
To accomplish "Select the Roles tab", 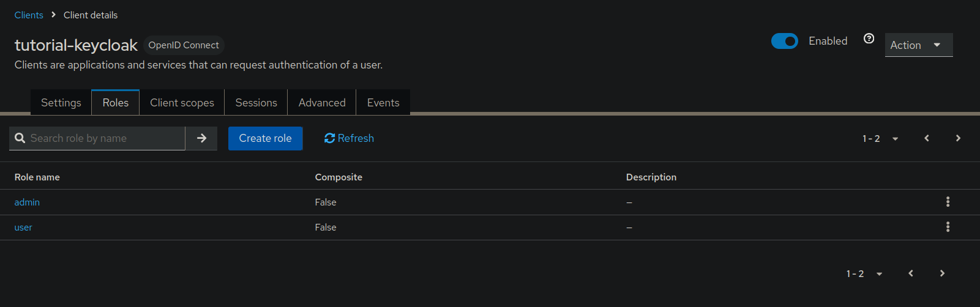I will pos(116,103).
